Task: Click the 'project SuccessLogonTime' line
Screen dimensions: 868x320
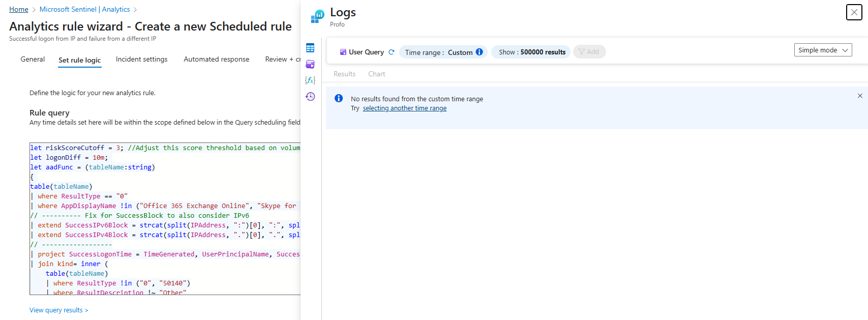Action: [x=165, y=254]
